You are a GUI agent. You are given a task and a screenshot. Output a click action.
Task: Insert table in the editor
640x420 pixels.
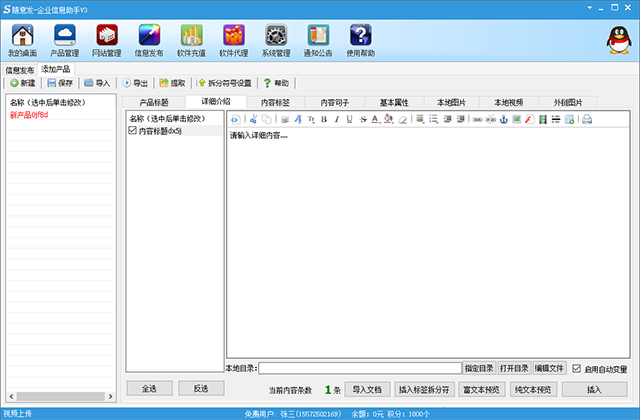click(x=569, y=119)
